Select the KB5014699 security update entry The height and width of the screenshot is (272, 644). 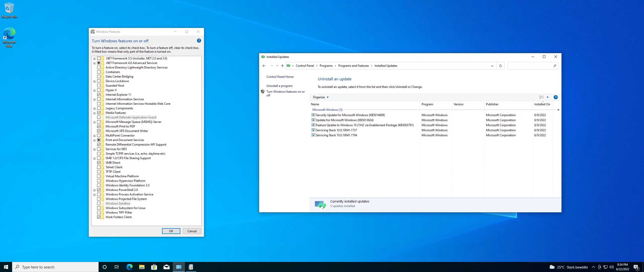(x=350, y=115)
